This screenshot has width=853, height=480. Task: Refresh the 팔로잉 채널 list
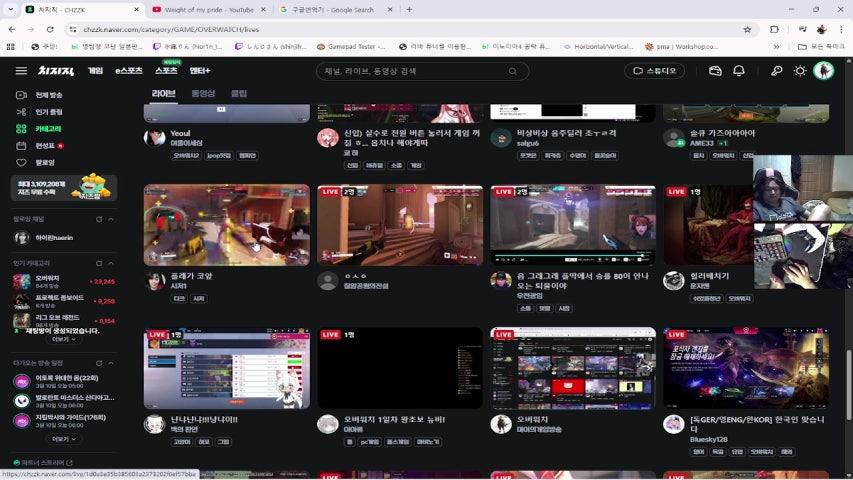99,219
